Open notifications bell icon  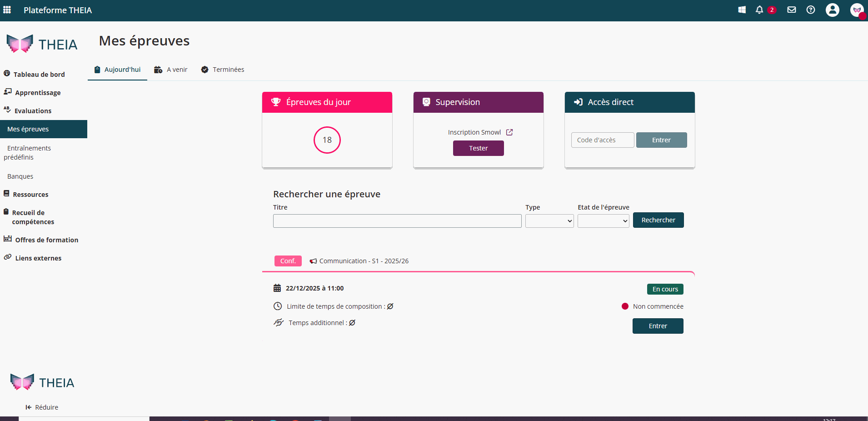pyautogui.click(x=759, y=10)
